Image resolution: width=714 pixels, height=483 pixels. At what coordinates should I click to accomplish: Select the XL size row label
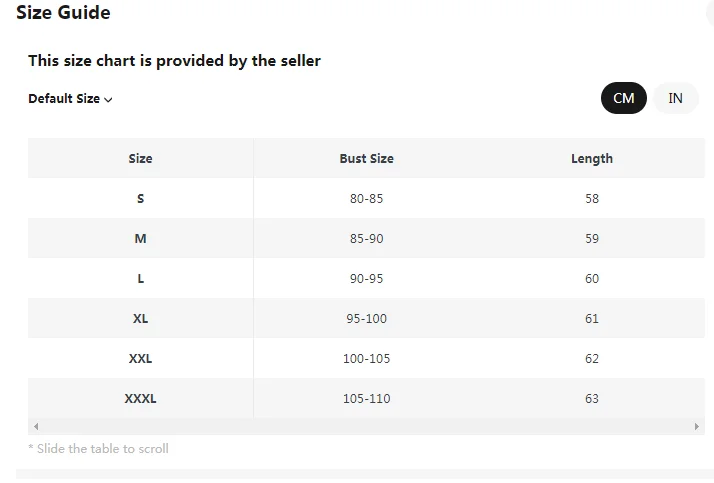[x=140, y=318]
